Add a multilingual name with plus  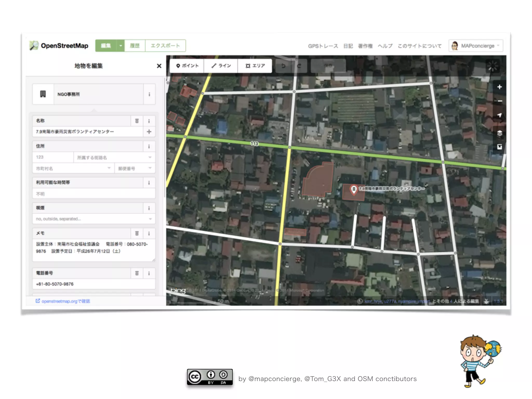tap(149, 132)
